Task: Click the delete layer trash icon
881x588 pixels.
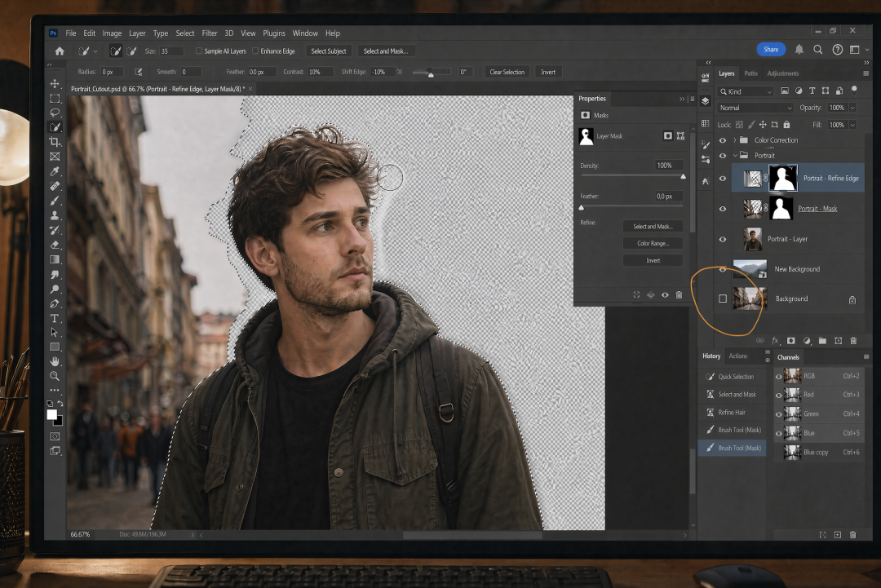Action: point(853,340)
